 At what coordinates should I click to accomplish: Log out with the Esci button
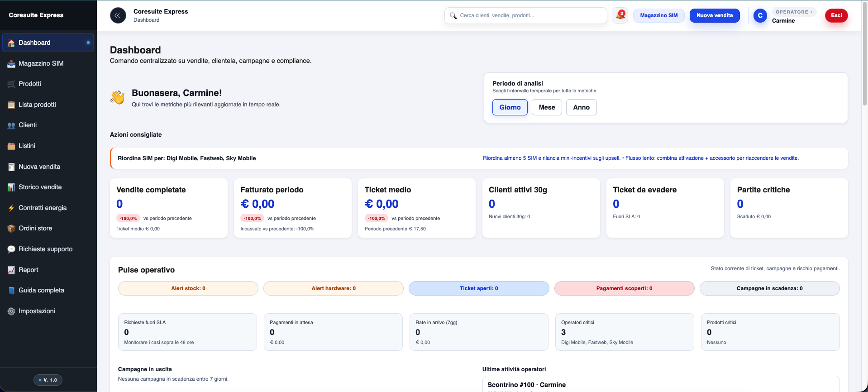pyautogui.click(x=836, y=15)
